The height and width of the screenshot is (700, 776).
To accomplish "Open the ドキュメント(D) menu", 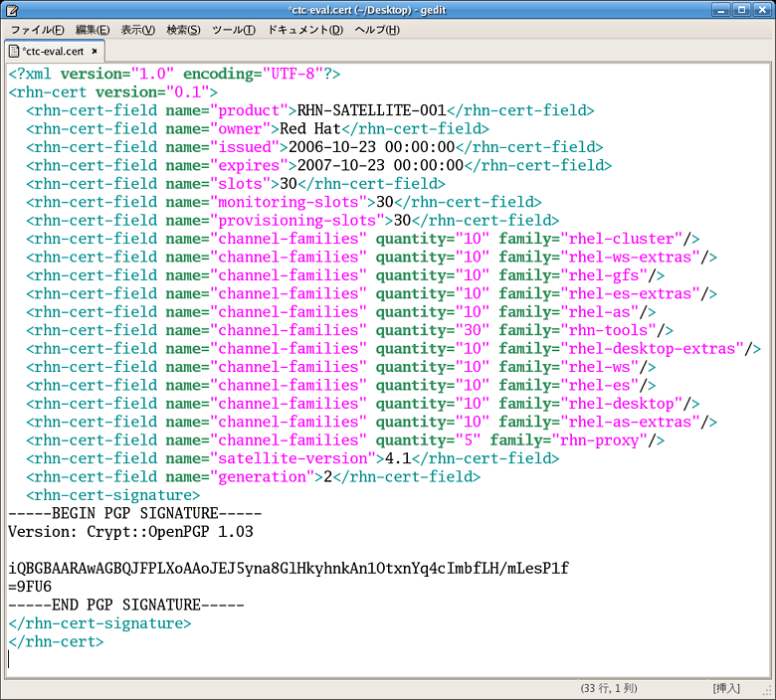I will pyautogui.click(x=305, y=30).
